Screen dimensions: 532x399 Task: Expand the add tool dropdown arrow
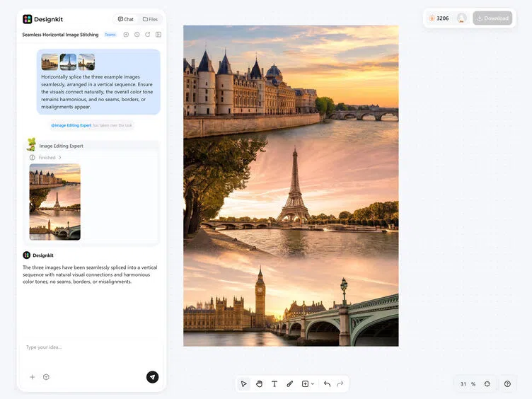pyautogui.click(x=313, y=383)
